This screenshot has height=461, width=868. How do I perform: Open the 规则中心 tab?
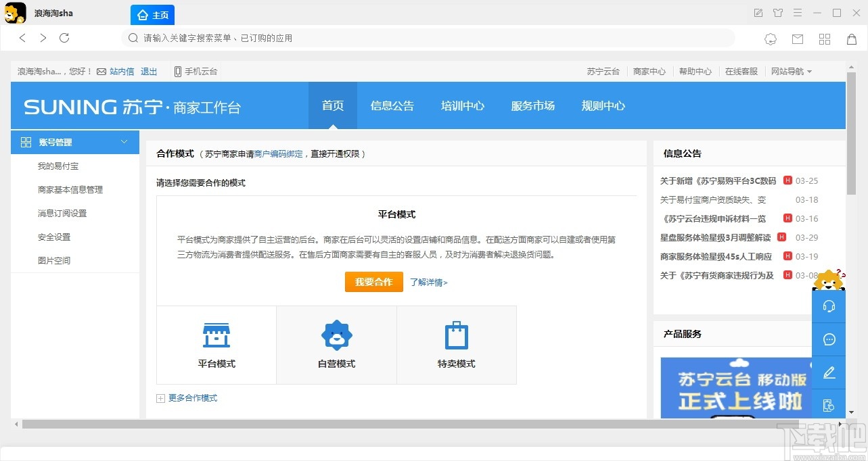tap(603, 105)
